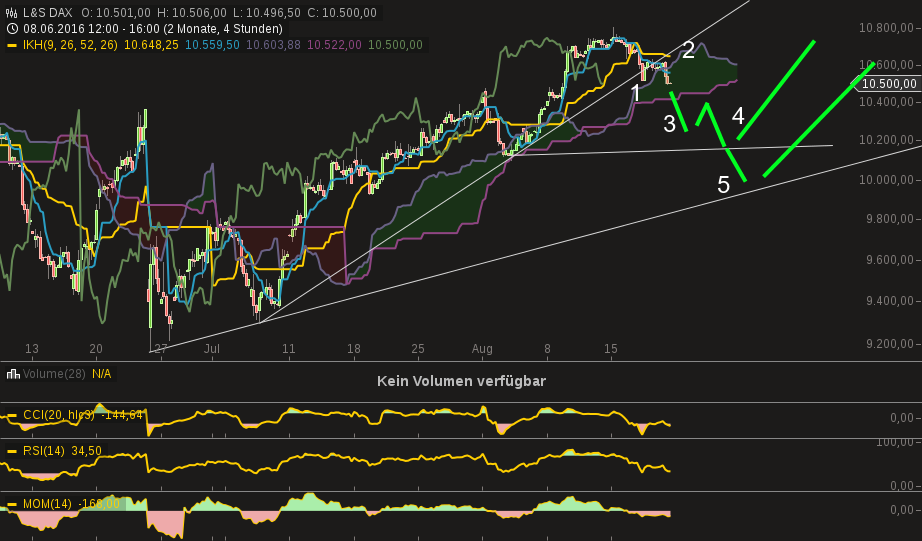Viewport: 922px width, 541px height.
Task: Click the yellow MOM(14) line marker
Action: point(11,505)
